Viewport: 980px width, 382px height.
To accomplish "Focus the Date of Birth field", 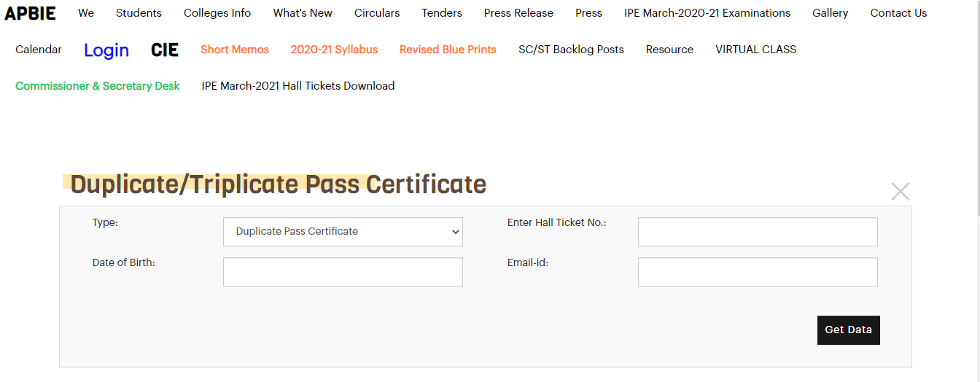I will tap(343, 272).
